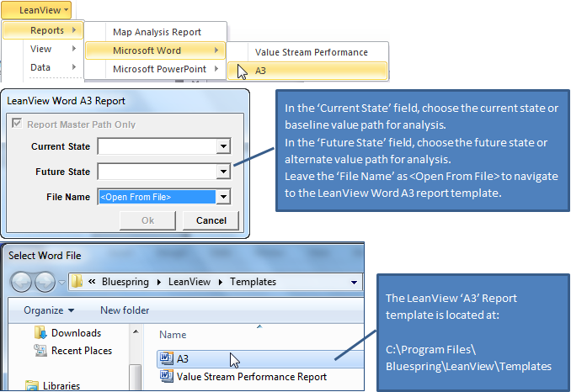Open the LeanView dropdown menu

[40, 9]
